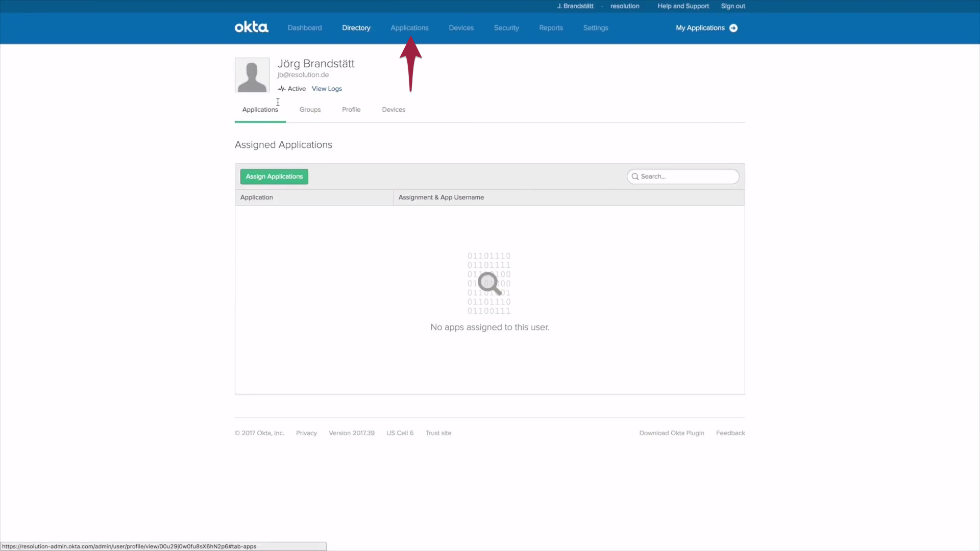Click Version 2017.39 in the footer
This screenshot has height=551, width=980.
352,433
